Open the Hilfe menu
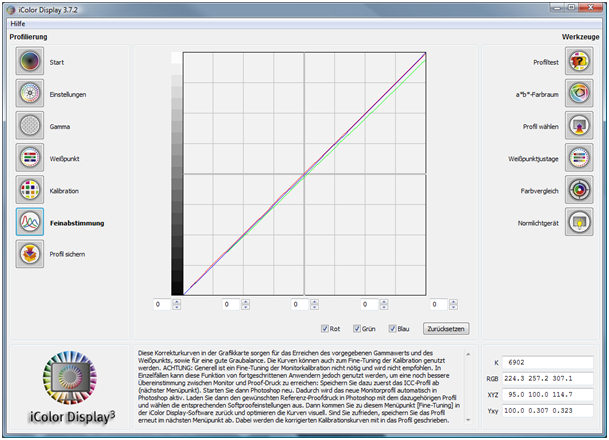 (18, 22)
